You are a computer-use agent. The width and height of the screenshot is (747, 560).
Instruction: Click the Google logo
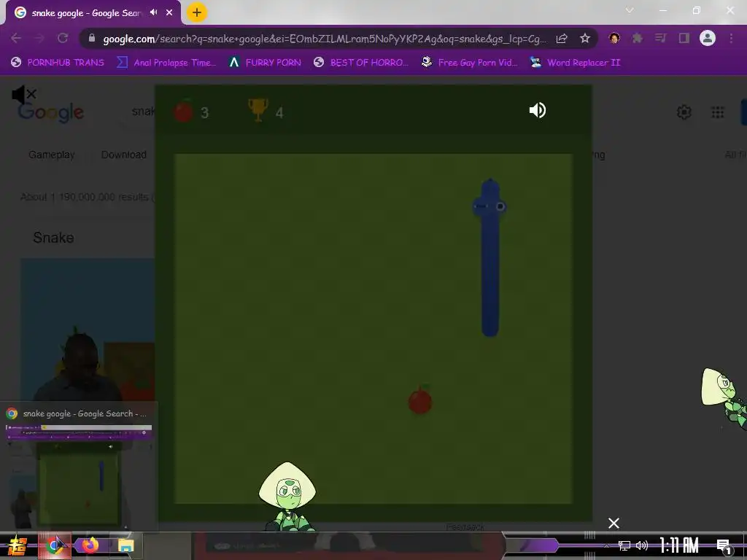tap(51, 113)
